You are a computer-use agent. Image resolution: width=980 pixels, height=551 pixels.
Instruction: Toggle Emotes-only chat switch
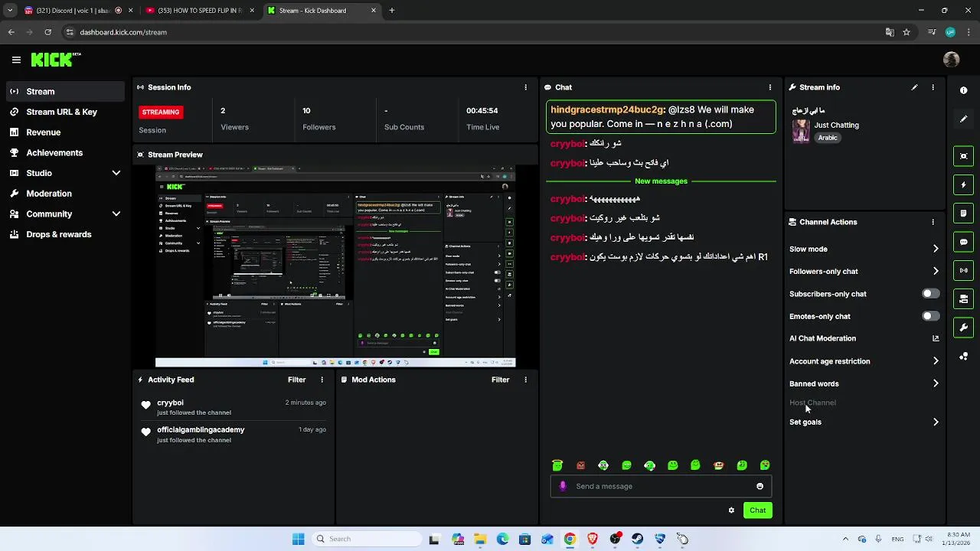click(930, 316)
